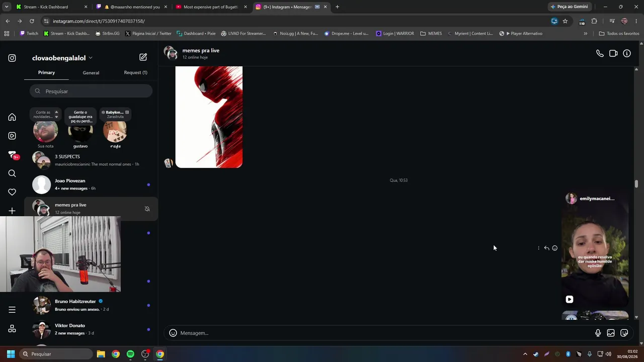Image resolution: width=644 pixels, height=362 pixels.
Task: Switch to the Primary inbox tab
Action: pos(46,72)
